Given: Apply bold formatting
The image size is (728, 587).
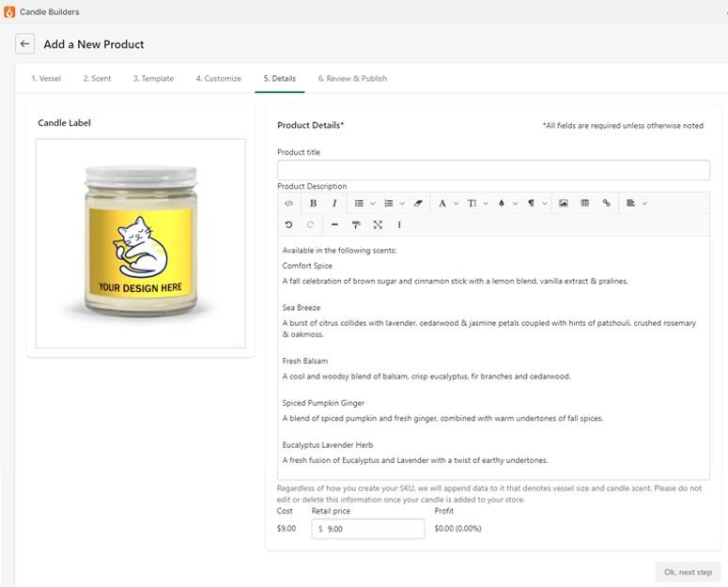Looking at the screenshot, I should pos(313,203).
